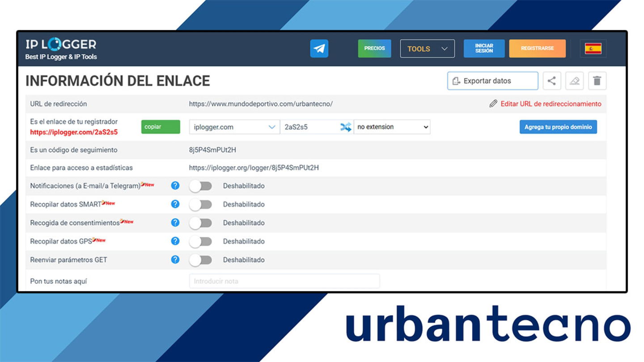Shuffle the link code with arrows icon
This screenshot has width=644, height=362.
[x=346, y=127]
